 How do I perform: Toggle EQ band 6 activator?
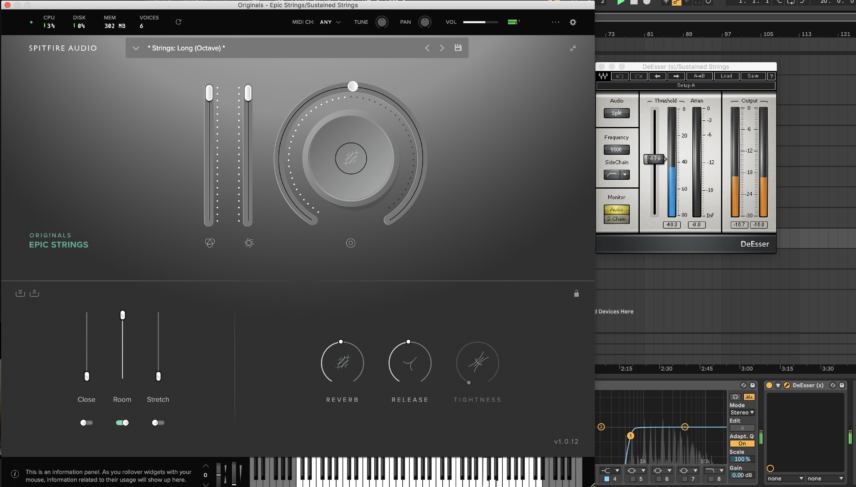659,479
